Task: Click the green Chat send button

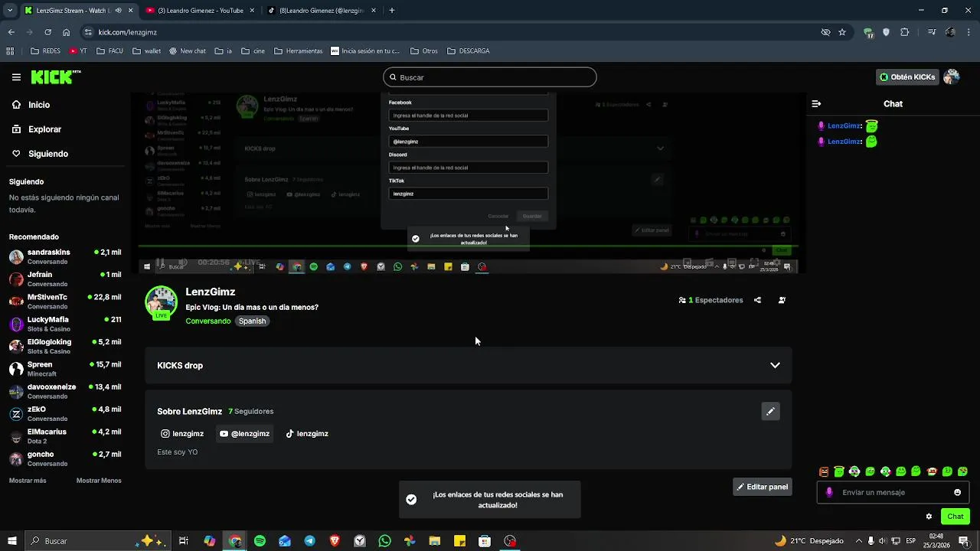Action: click(955, 517)
